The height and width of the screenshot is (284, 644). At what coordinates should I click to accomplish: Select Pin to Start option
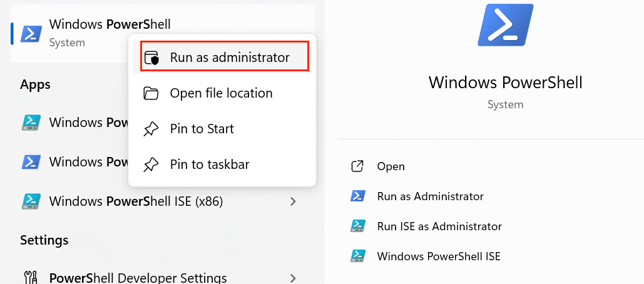pyautogui.click(x=222, y=129)
